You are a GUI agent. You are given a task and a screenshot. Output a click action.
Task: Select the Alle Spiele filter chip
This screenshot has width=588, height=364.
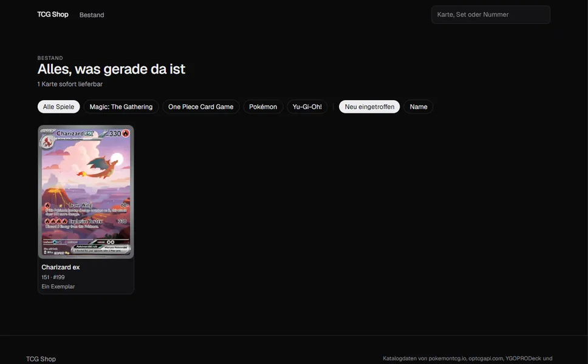58,107
